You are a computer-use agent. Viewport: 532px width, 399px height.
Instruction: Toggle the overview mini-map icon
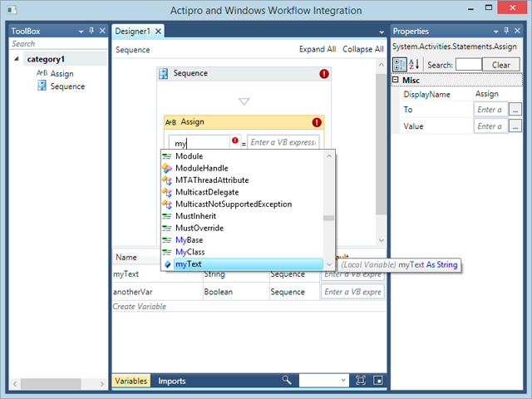378,381
